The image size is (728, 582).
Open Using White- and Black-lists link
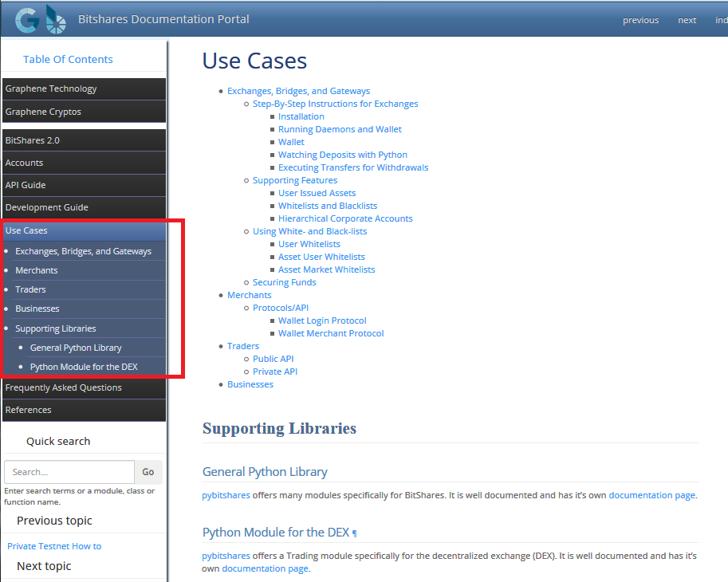pos(309,231)
